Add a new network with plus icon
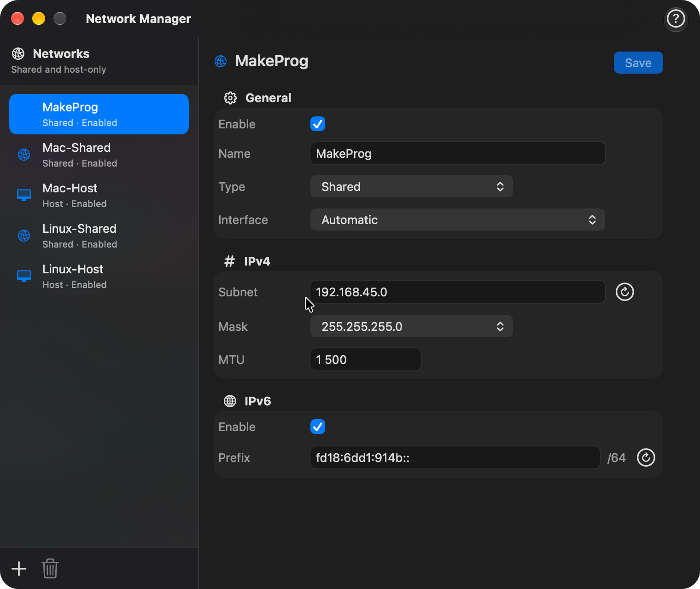This screenshot has height=589, width=700. coord(19,569)
